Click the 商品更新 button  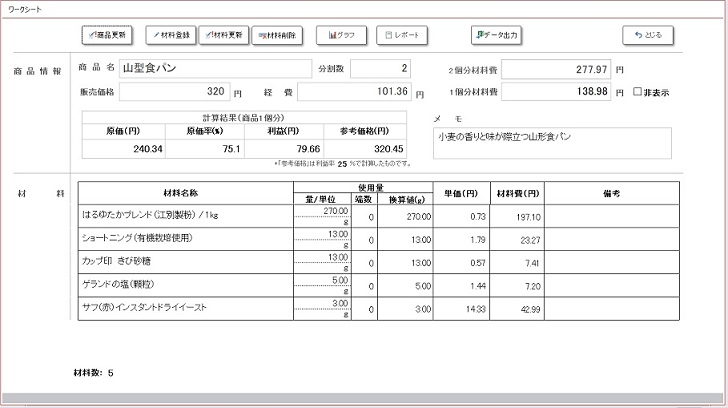107,35
